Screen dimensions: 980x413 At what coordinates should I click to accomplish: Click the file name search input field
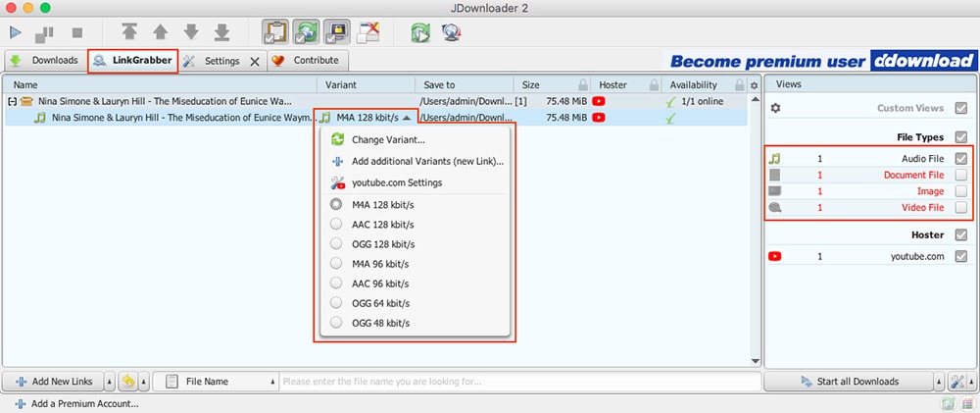tap(520, 381)
